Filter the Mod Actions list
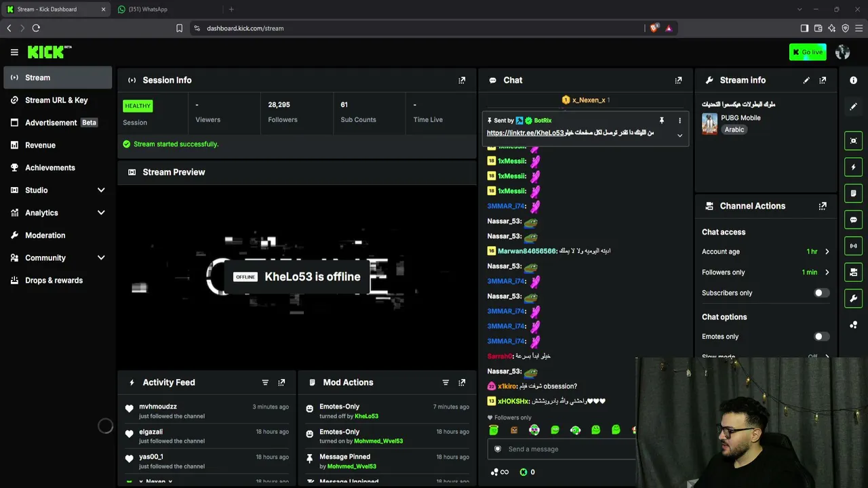Viewport: 868px width, 488px height. click(446, 382)
